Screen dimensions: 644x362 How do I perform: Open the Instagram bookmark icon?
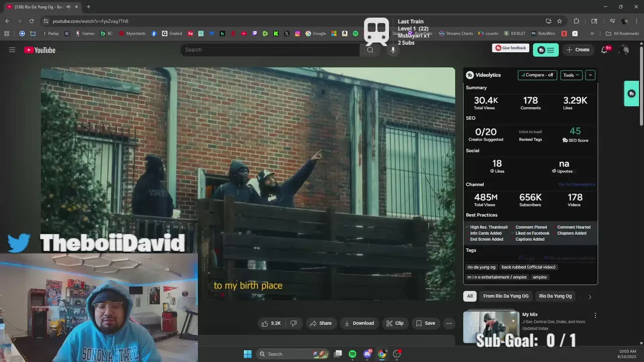(297, 34)
